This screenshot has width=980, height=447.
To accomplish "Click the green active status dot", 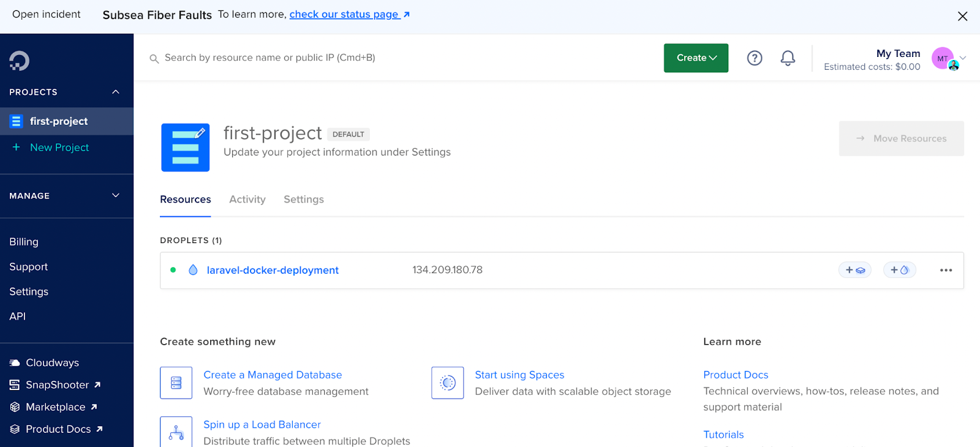I will pos(173,270).
